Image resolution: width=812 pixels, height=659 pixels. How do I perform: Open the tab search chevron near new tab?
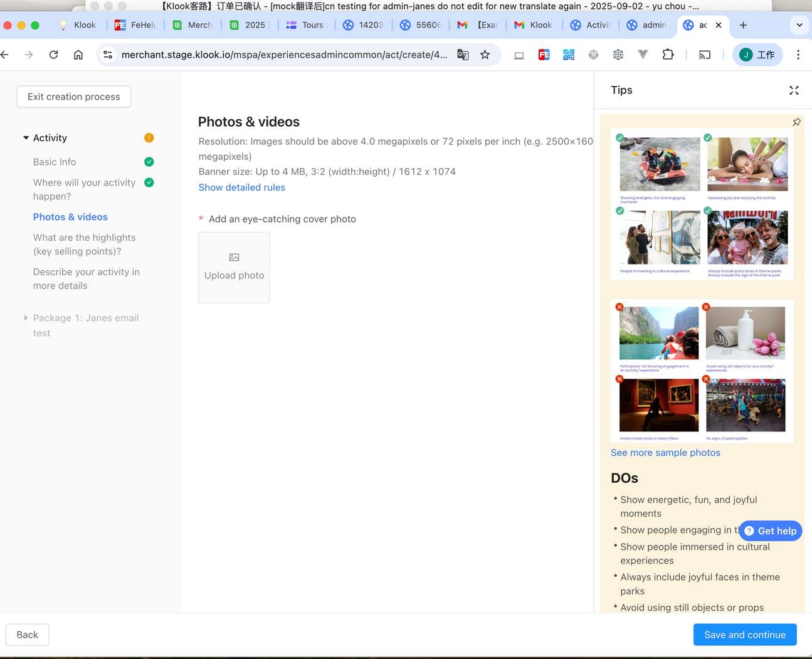coord(799,26)
